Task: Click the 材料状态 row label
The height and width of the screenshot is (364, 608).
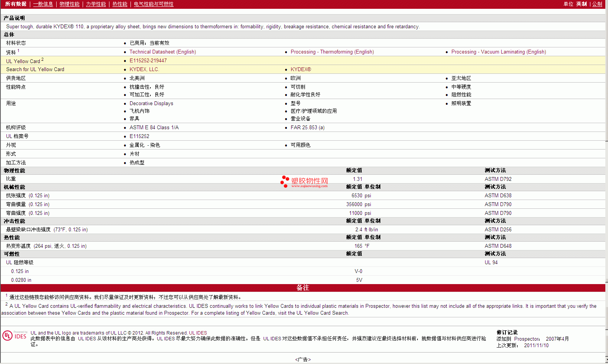Action: [x=16, y=43]
